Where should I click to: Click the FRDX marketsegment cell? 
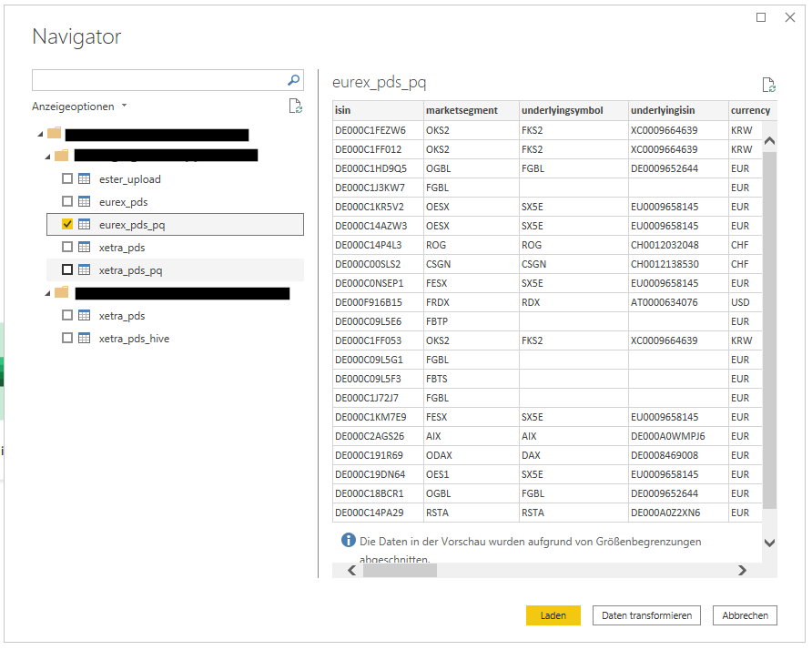pos(472,302)
